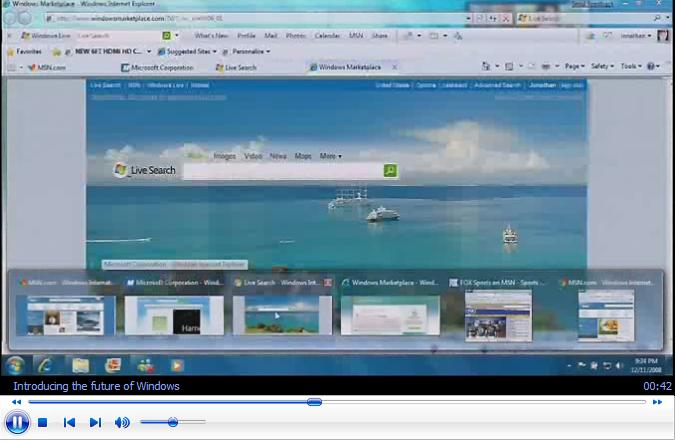This screenshot has width=676, height=442.
Task: Click the Live Search query text box
Action: [283, 171]
